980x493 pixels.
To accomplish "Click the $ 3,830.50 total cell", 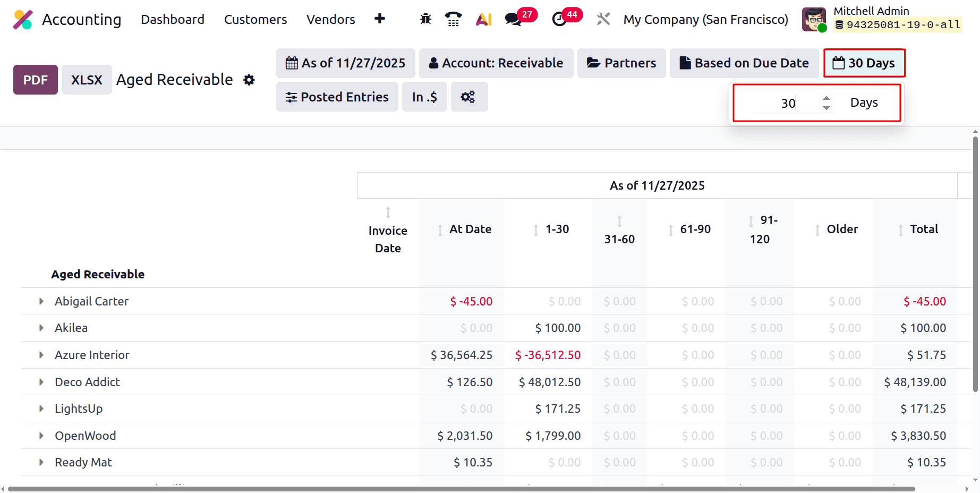I will [x=918, y=436].
